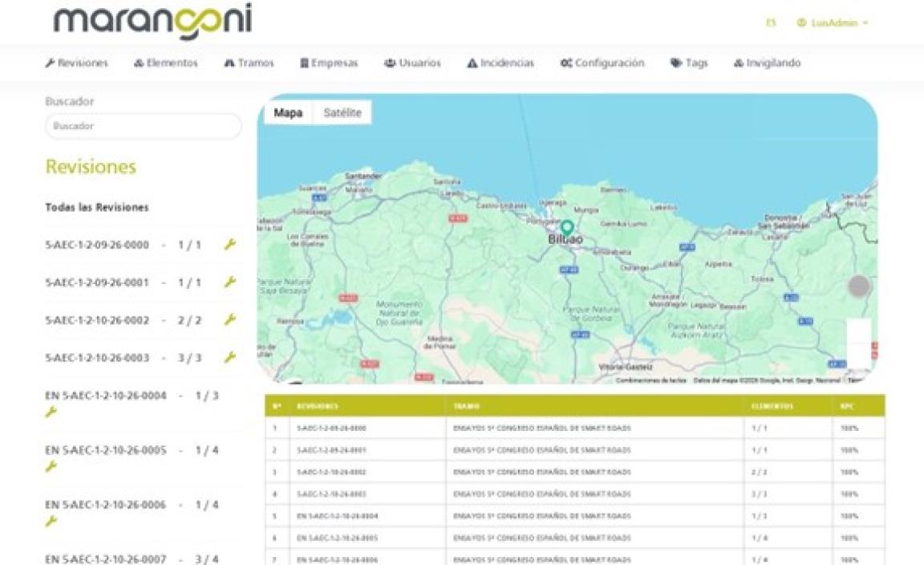Select Todas las Revisiones
This screenshot has height=565, width=924.
click(97, 207)
